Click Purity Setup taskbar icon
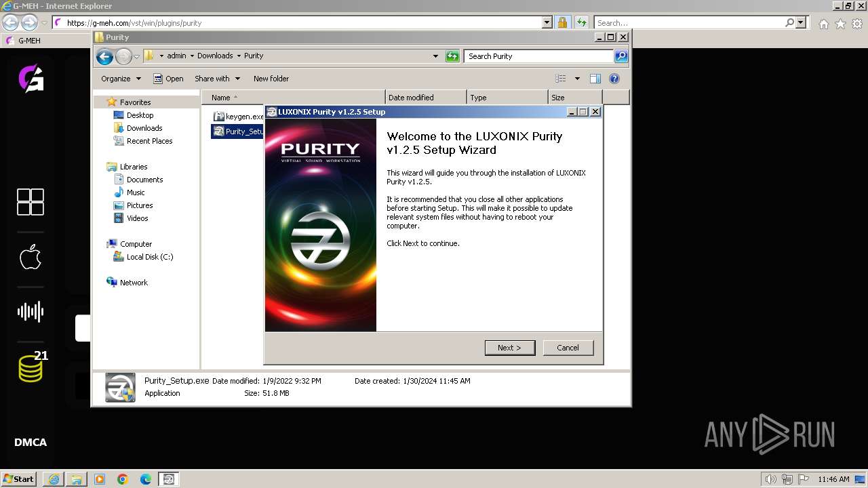 [x=169, y=479]
